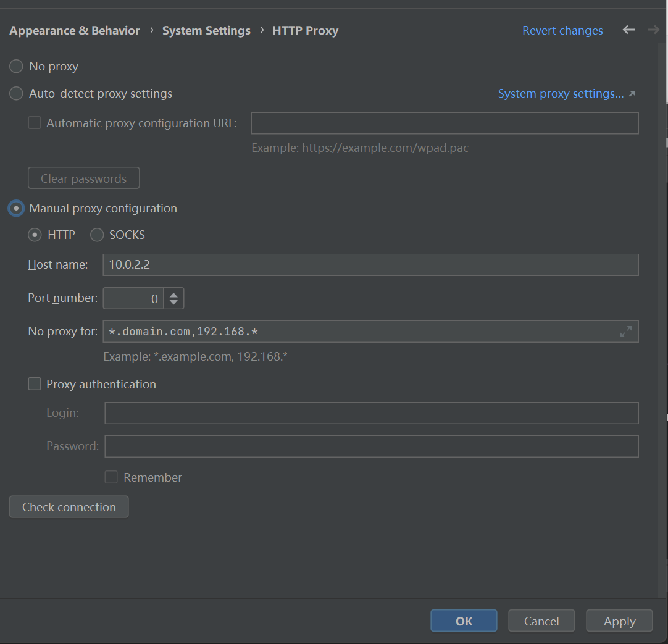Click the back navigation arrow

pos(628,30)
